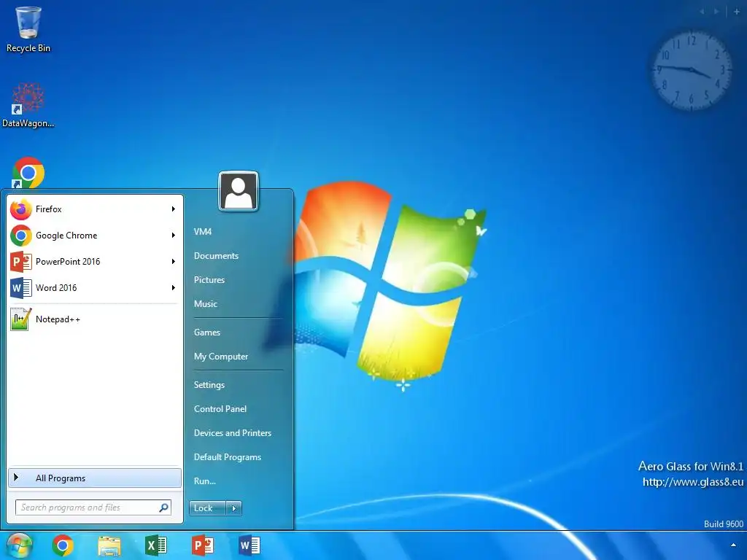Open Music from the Start menu
This screenshot has height=560, width=747.
(x=205, y=304)
